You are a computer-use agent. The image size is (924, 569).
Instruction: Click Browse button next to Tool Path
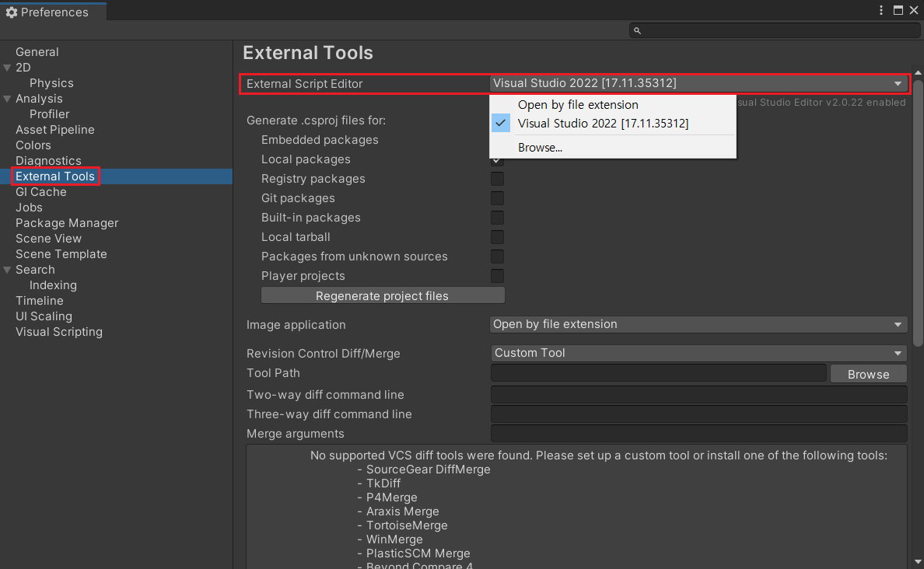(868, 374)
